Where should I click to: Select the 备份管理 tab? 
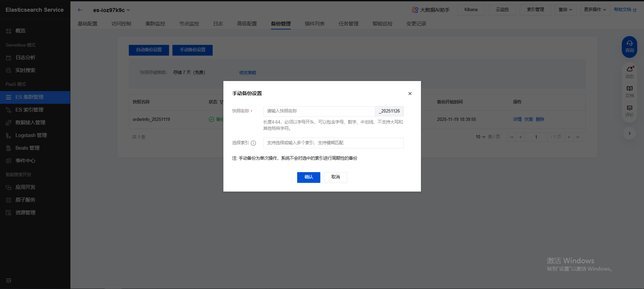point(281,24)
